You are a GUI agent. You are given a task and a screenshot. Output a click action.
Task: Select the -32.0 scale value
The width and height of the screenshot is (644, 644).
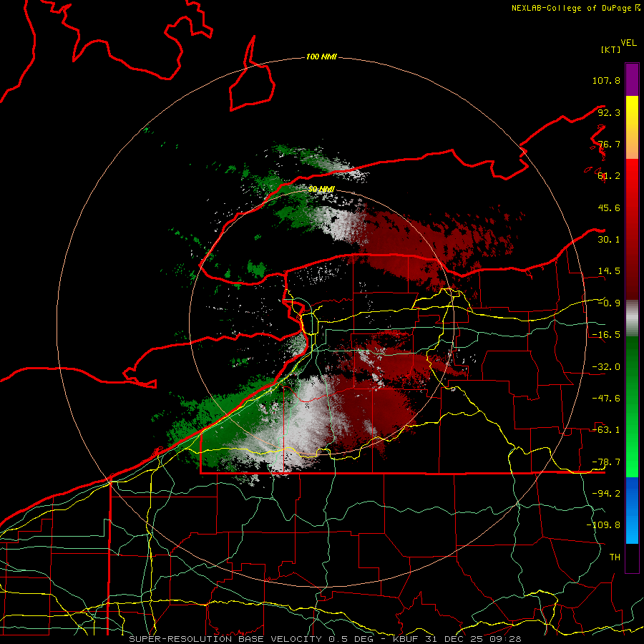tap(606, 367)
